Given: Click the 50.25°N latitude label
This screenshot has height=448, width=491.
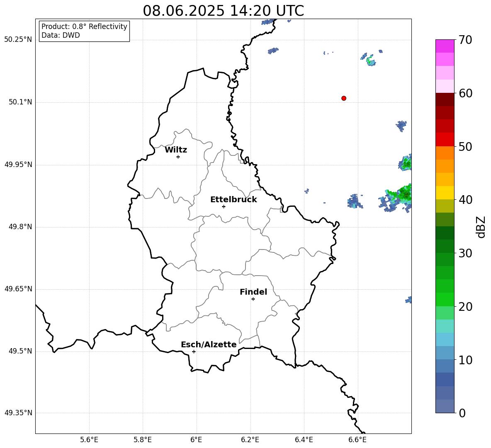Looking at the screenshot, I should coord(18,40).
